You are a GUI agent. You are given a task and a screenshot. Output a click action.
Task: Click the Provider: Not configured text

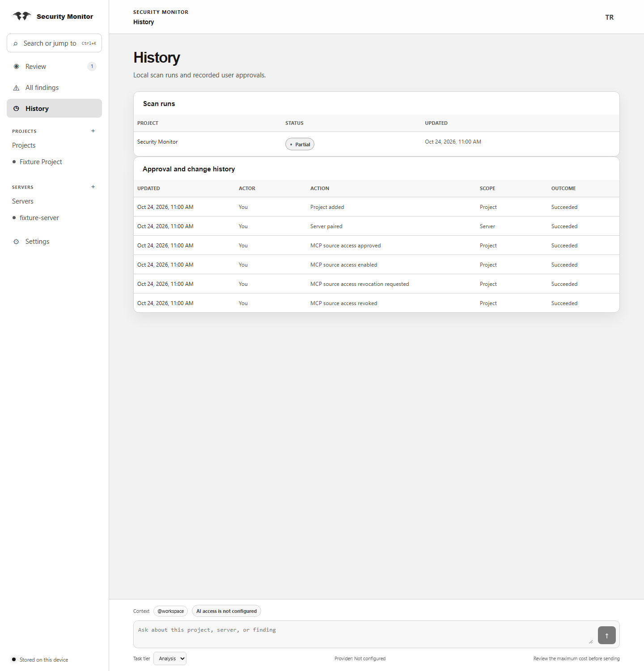click(360, 658)
